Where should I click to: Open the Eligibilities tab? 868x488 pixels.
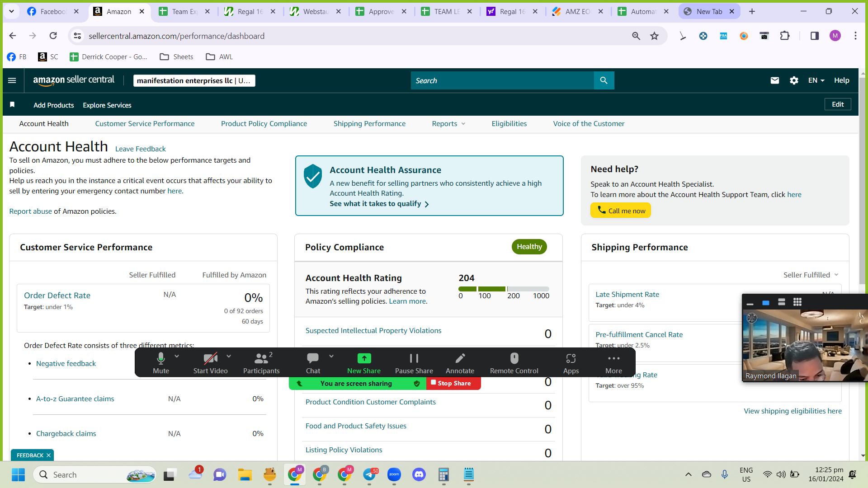pyautogui.click(x=509, y=124)
